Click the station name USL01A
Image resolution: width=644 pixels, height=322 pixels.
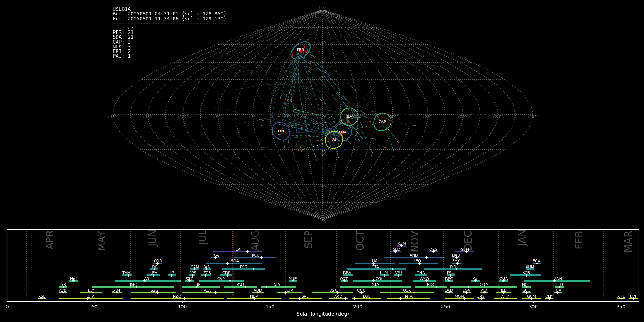122,9
